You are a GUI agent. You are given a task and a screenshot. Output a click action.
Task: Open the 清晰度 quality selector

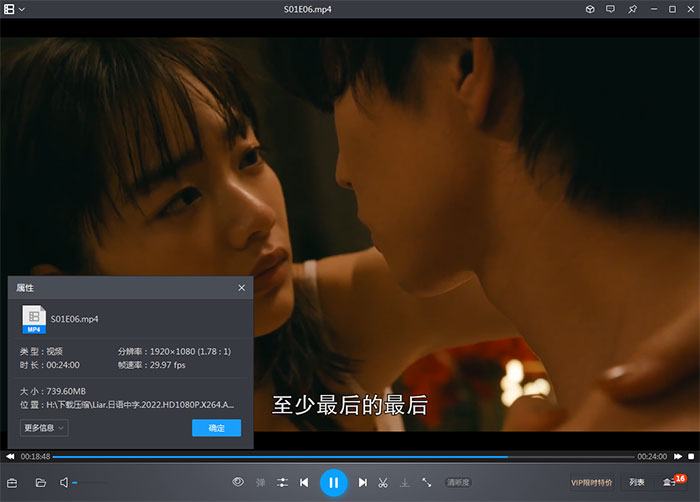click(458, 483)
